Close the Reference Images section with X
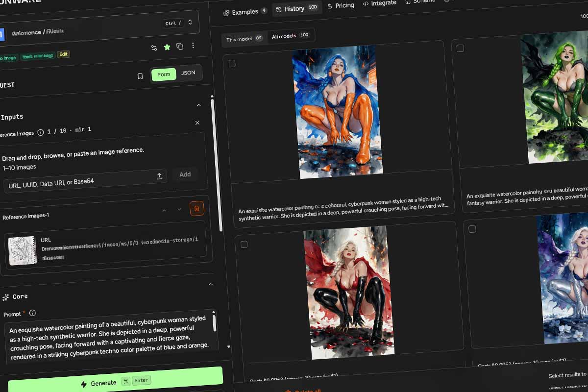 pyautogui.click(x=197, y=122)
